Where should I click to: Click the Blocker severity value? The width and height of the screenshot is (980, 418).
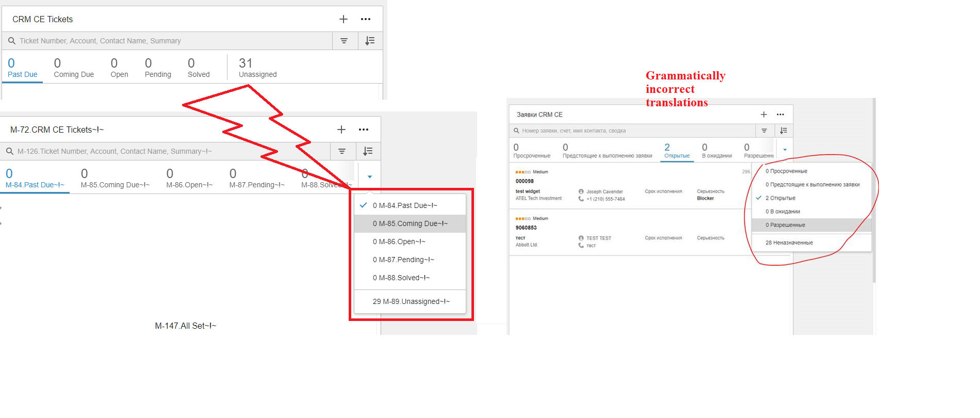pyautogui.click(x=706, y=198)
